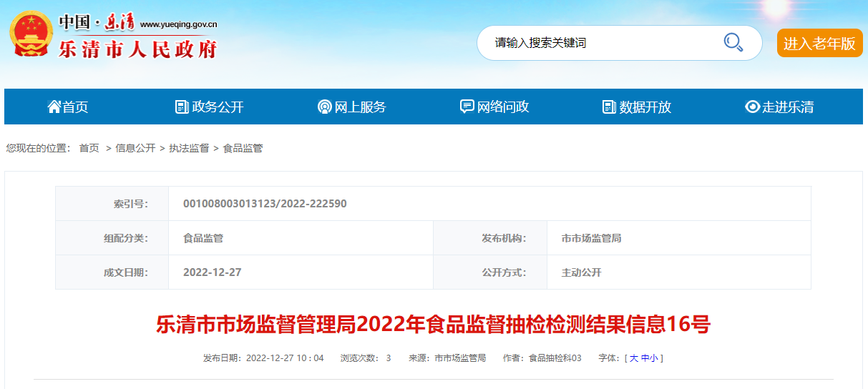Click the data icon beside 数据开放
The height and width of the screenshot is (389, 868).
(609, 107)
